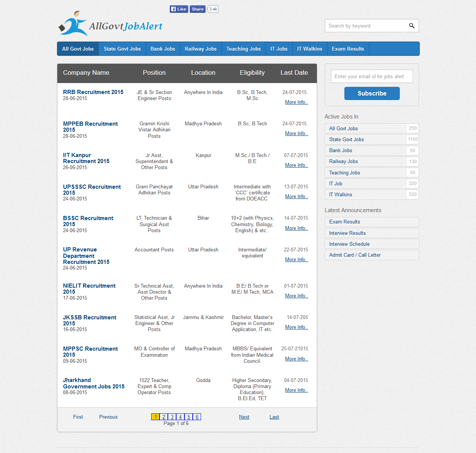Screen dimensions: 476x453
Task: Go to pagination page 3
Action: [172, 417]
